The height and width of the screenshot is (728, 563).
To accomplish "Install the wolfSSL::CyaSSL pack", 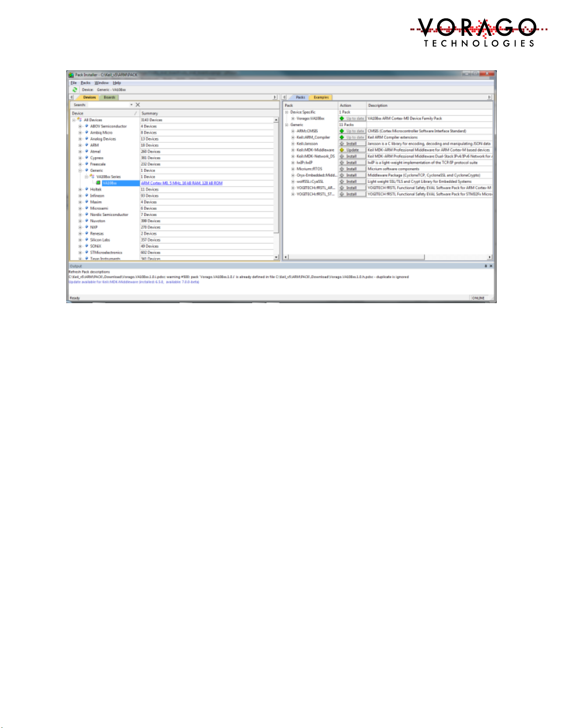I will coord(353,181).
